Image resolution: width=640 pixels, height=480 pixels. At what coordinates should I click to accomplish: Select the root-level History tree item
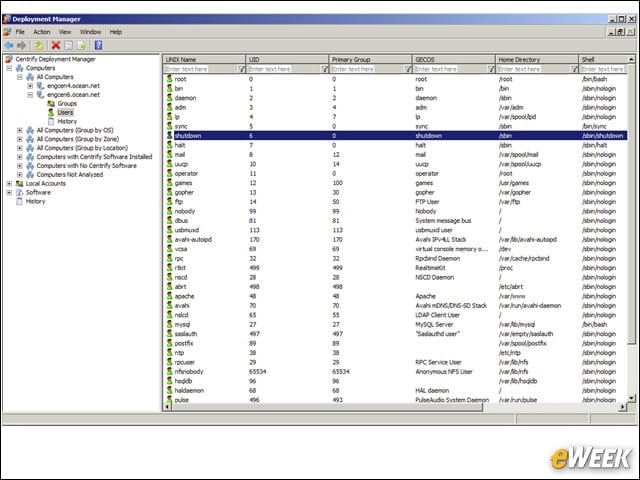[36, 202]
